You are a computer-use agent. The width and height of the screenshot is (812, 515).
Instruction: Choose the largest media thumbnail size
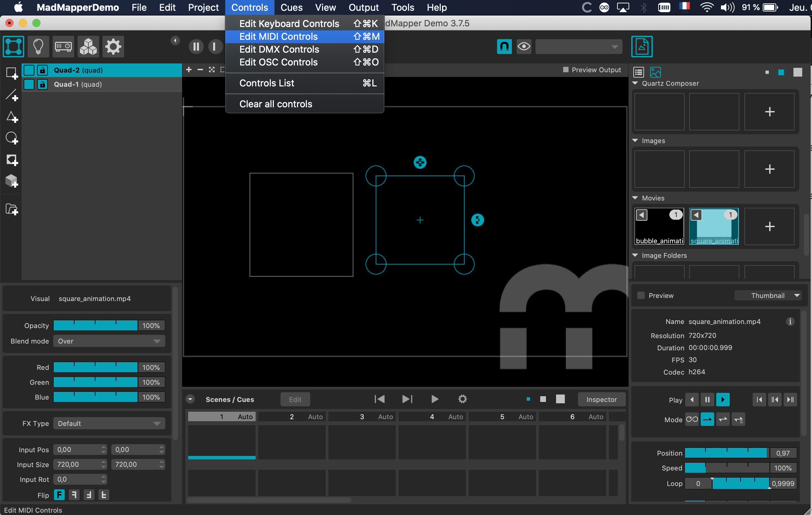797,72
